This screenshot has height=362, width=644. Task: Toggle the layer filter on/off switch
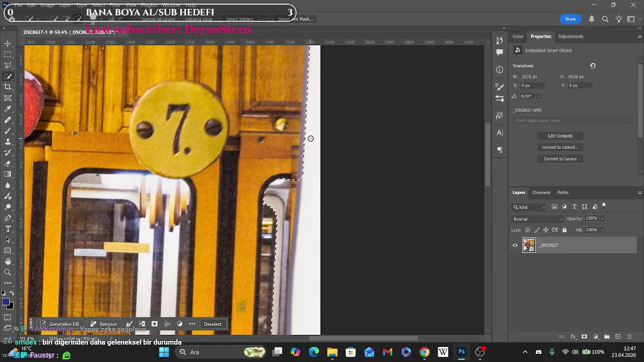(x=604, y=206)
